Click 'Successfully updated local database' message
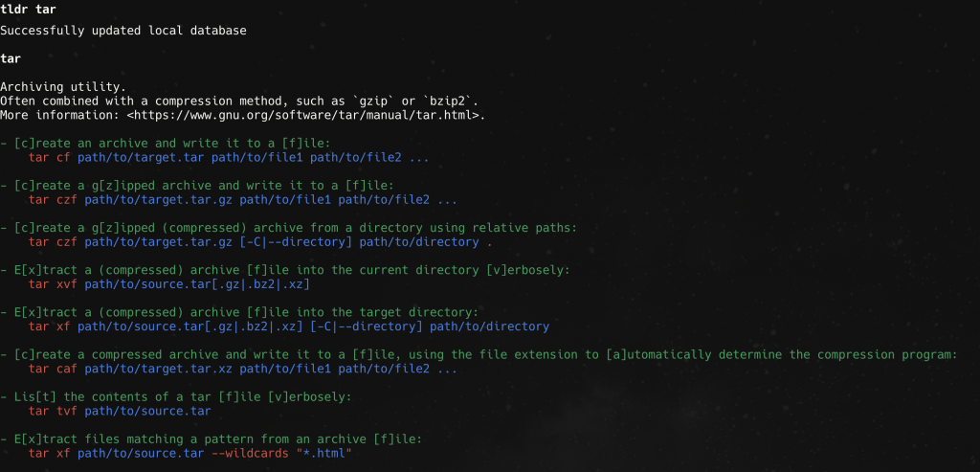980x472 pixels. pos(123,30)
